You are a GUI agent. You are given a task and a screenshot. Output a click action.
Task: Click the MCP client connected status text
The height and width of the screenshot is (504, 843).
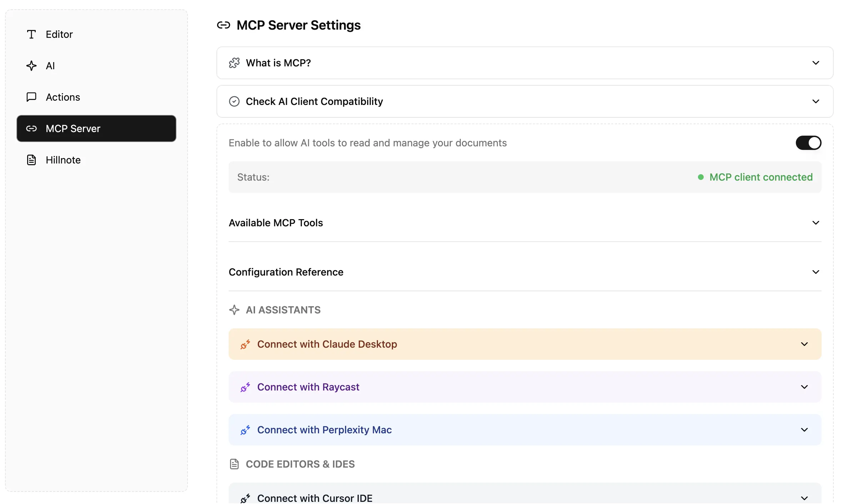pos(761,177)
